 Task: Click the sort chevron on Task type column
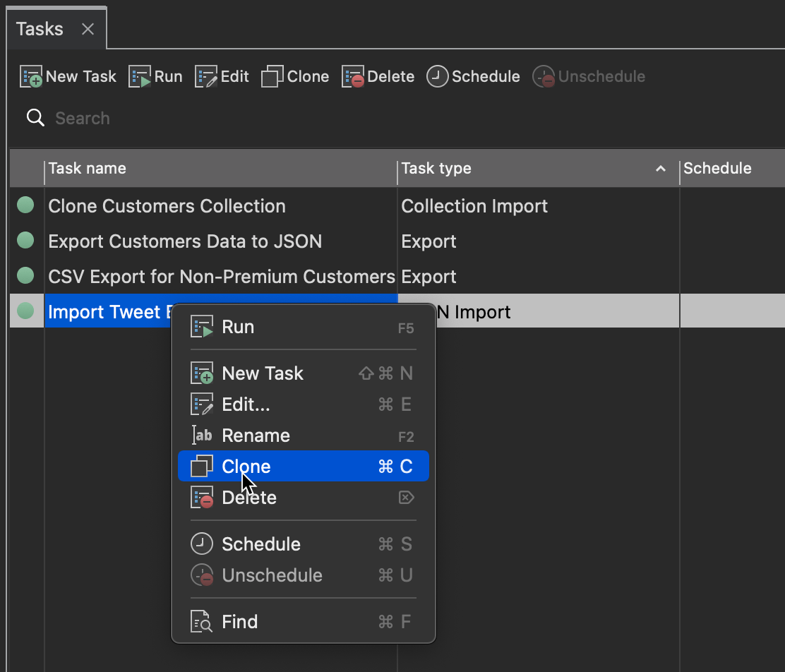(660, 169)
